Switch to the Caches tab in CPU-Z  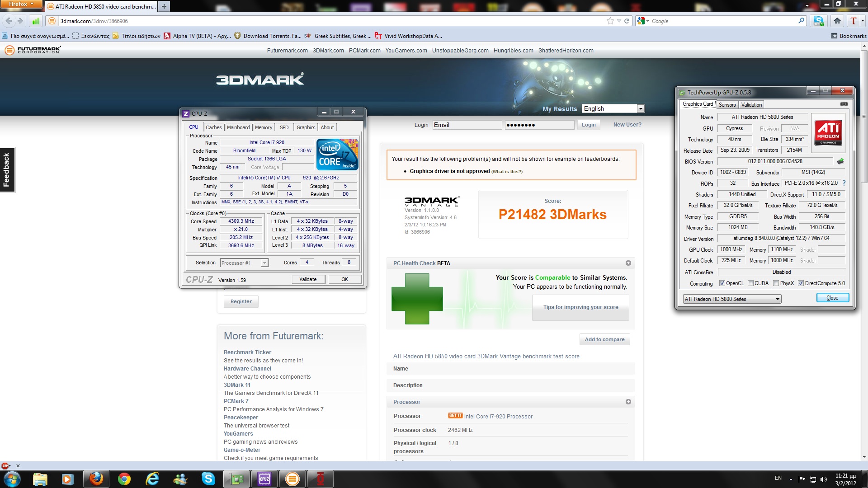tap(214, 127)
